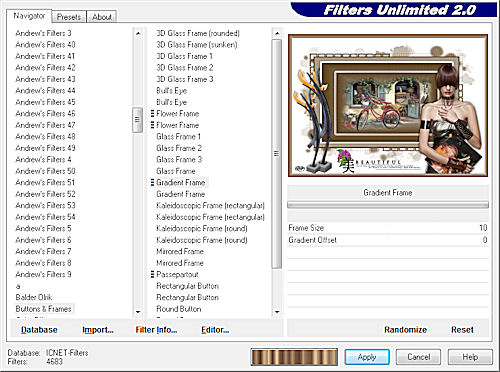Image resolution: width=500 pixels, height=372 pixels.
Task: Choose 3D Glass Frame 2
Action: [185, 68]
